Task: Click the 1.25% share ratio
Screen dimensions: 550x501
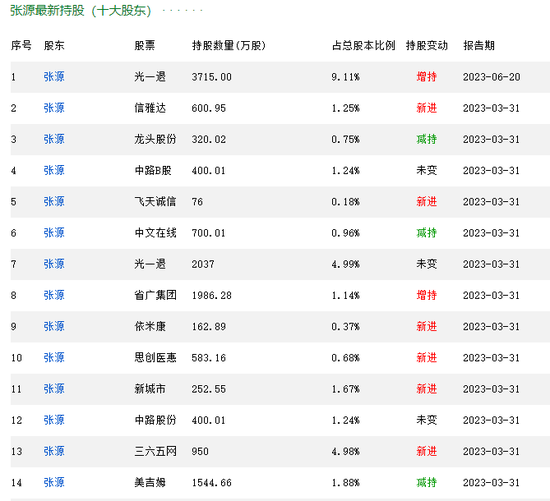Action: pos(346,108)
